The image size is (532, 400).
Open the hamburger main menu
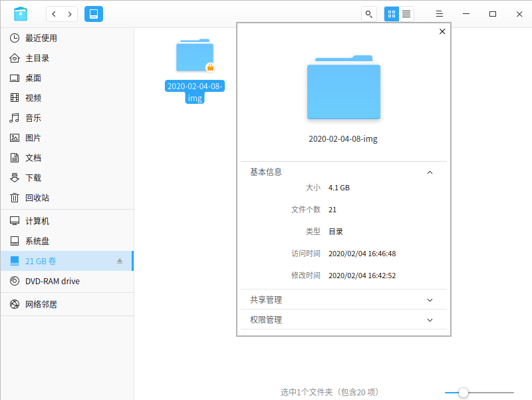click(x=440, y=14)
